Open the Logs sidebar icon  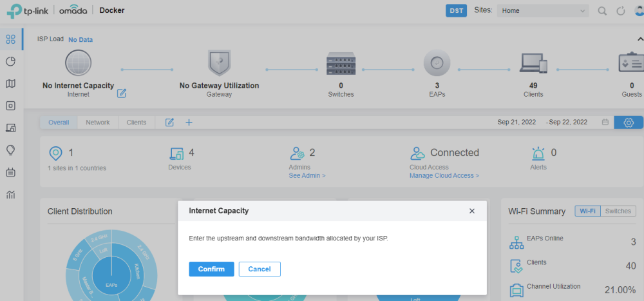(x=11, y=173)
